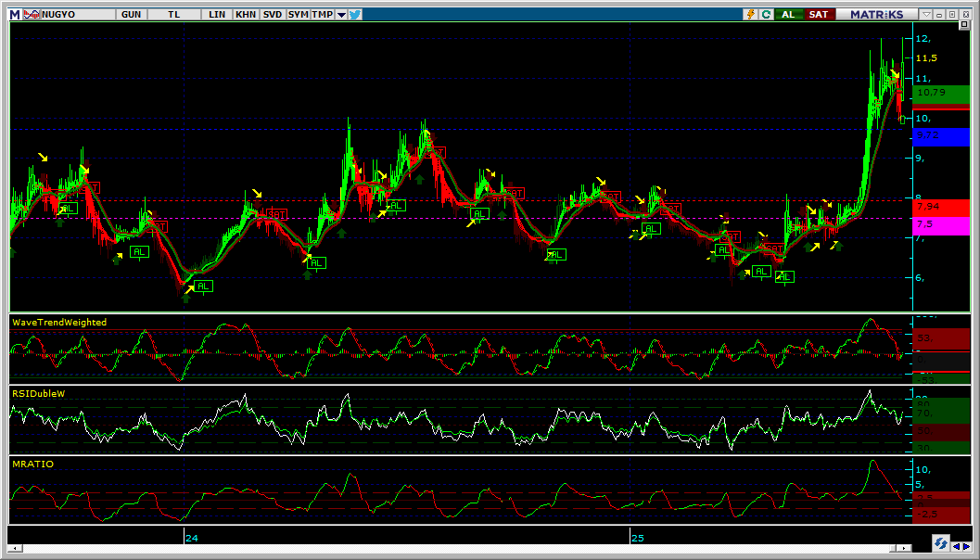Open the TMP template menu

click(323, 15)
